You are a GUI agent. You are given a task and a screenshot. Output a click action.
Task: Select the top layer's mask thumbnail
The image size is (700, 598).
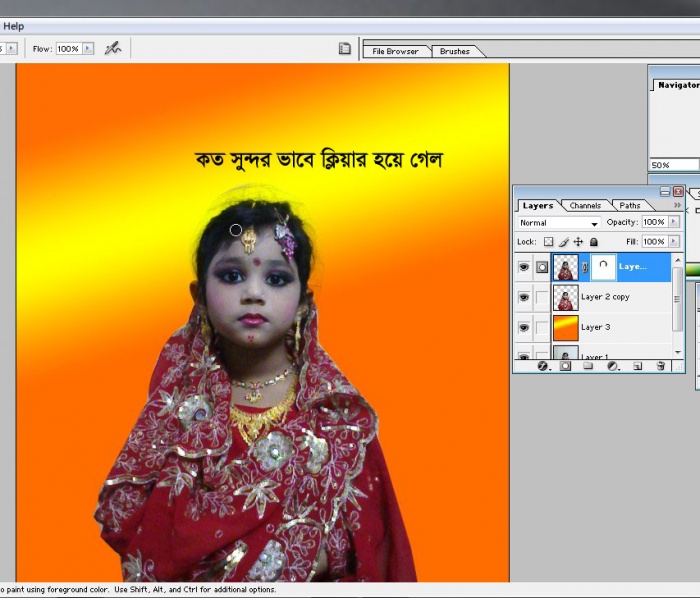[x=603, y=267]
